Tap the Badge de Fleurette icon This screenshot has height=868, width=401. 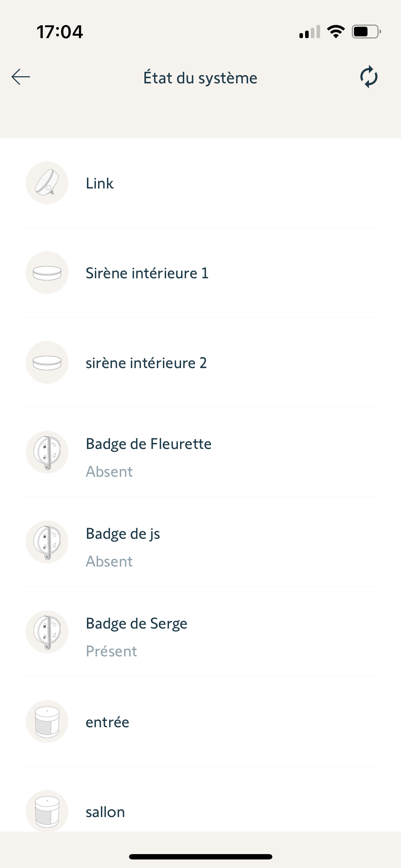[47, 452]
